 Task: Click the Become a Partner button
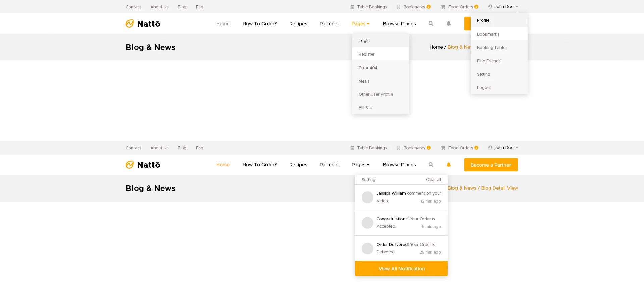click(491, 165)
